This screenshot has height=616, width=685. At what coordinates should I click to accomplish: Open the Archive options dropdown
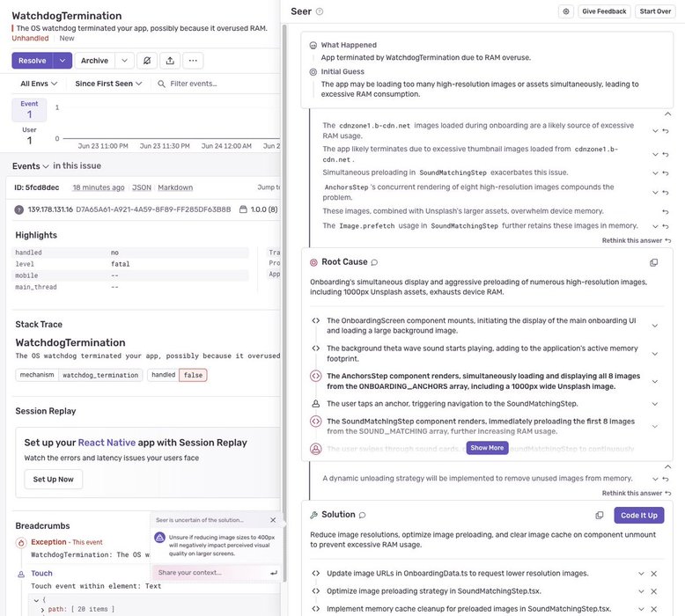click(125, 61)
